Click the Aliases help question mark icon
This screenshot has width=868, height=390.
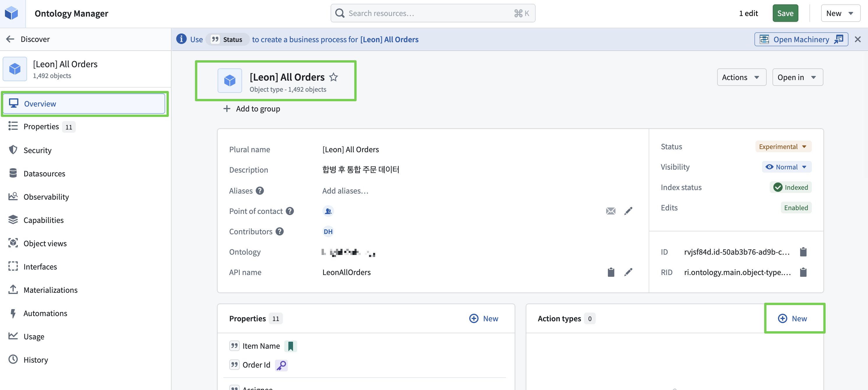pos(260,191)
